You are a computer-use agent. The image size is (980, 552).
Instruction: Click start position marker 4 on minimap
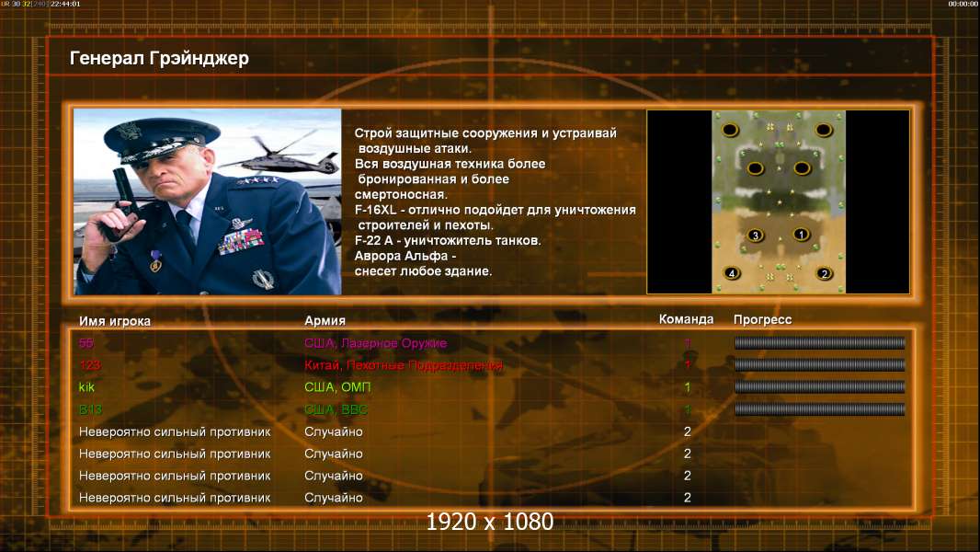point(731,273)
